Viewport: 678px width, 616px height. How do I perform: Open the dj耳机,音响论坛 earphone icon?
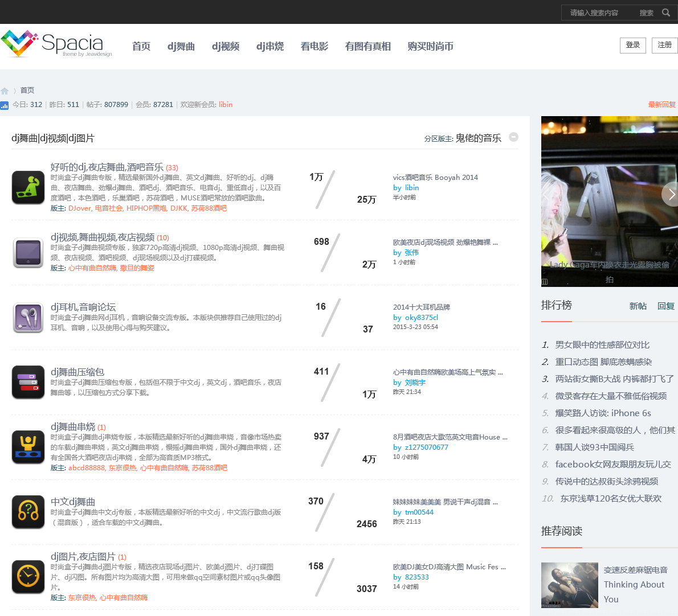point(28,318)
